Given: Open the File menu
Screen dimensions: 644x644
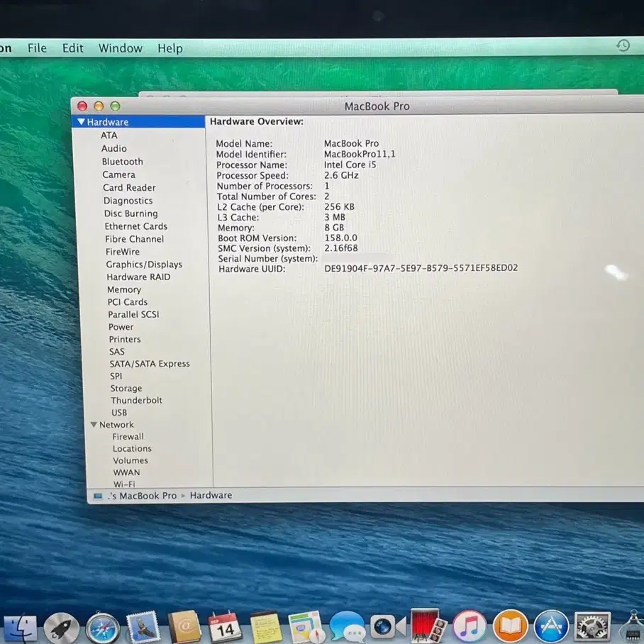Looking at the screenshot, I should pos(37,48).
